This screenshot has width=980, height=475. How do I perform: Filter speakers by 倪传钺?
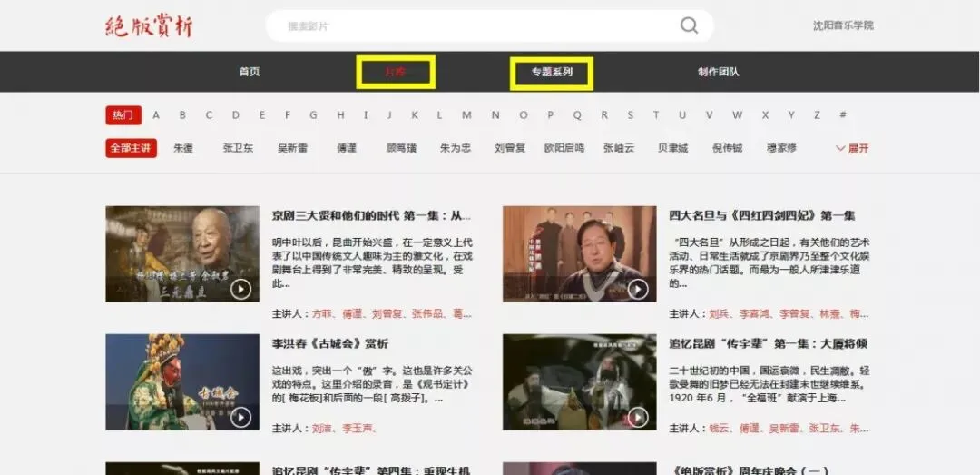tap(727, 148)
